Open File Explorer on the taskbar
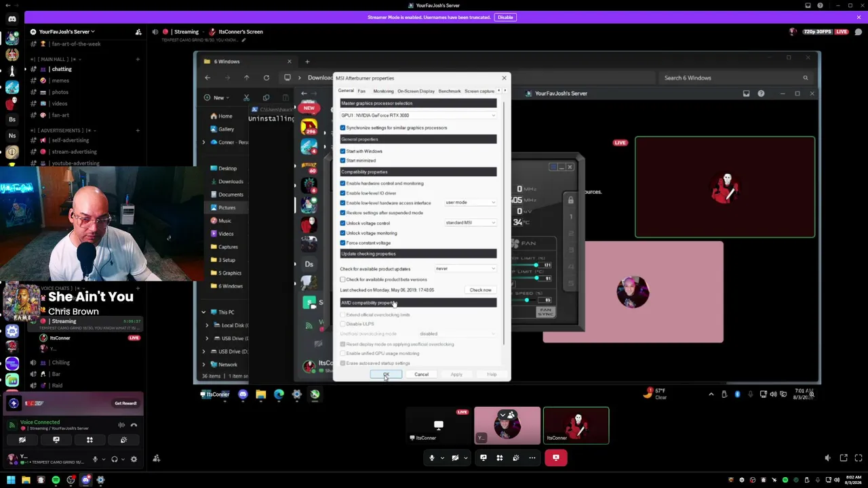 point(26,481)
